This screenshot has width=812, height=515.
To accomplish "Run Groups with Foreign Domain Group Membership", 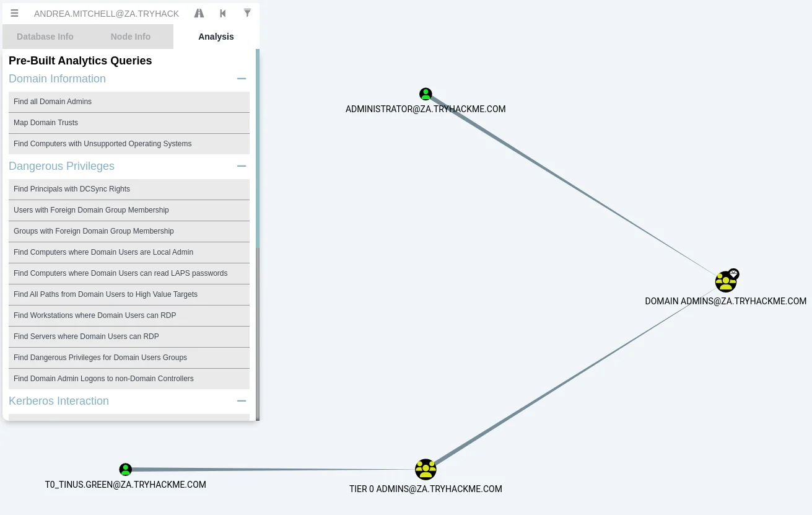I will (x=129, y=231).
